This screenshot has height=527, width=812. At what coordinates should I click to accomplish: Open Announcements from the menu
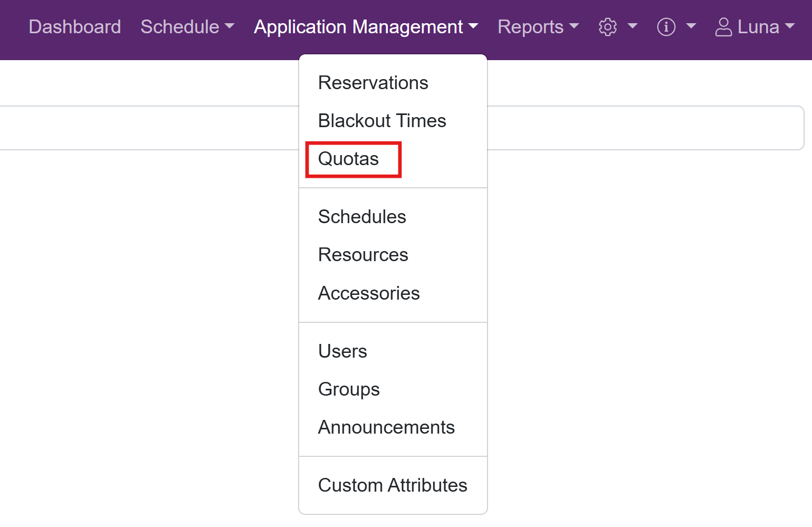pyautogui.click(x=386, y=427)
